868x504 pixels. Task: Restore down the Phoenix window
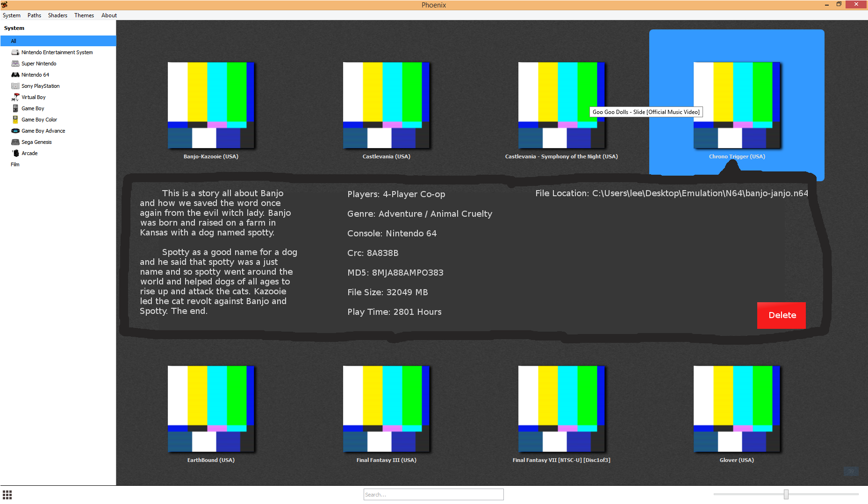(839, 5)
